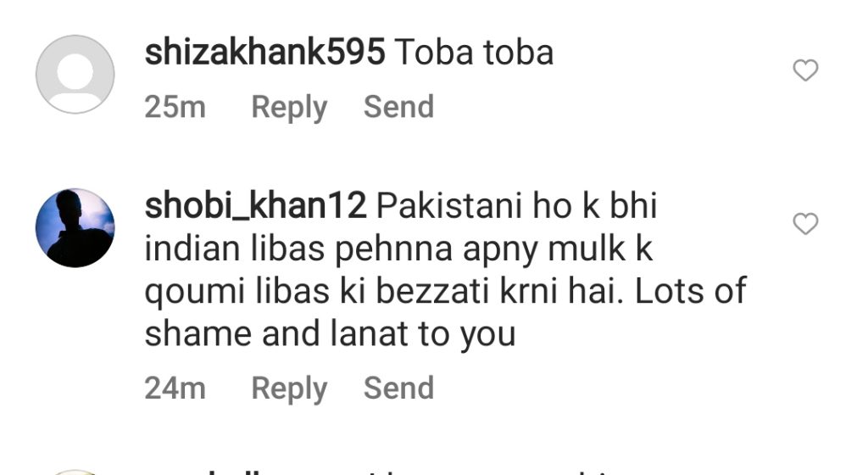The image size is (868, 475).
Task: Tap the partially visible avatar at bottom
Action: click(x=75, y=472)
